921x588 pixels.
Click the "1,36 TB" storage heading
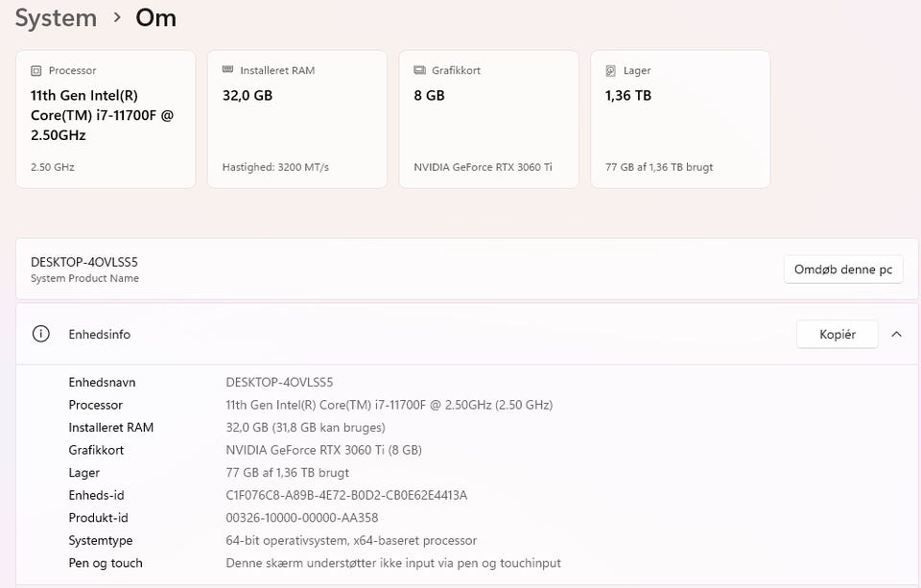(x=627, y=95)
